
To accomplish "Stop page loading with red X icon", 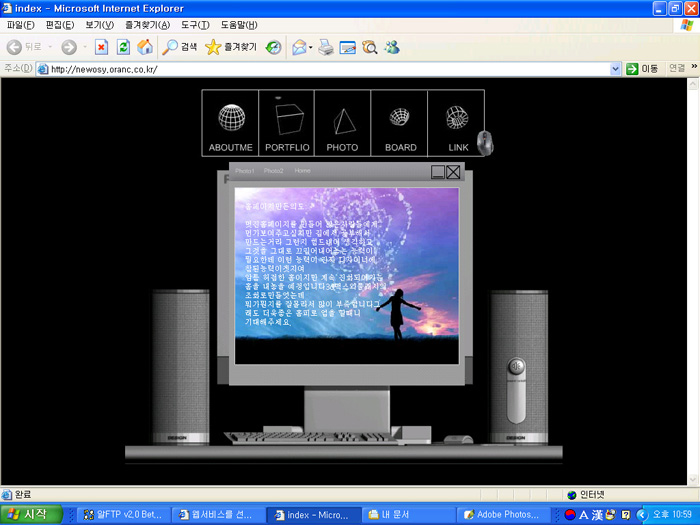I will [x=101, y=47].
